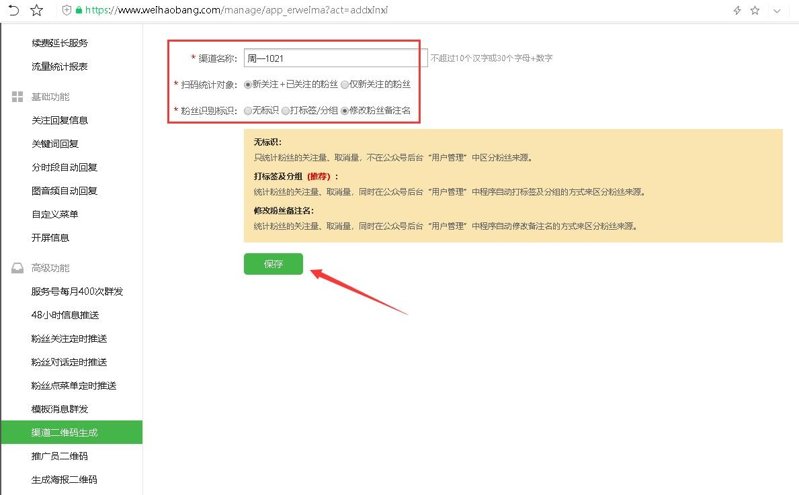
Task: Click the lightning bolt icon in the browser toolbar
Action: 737,10
